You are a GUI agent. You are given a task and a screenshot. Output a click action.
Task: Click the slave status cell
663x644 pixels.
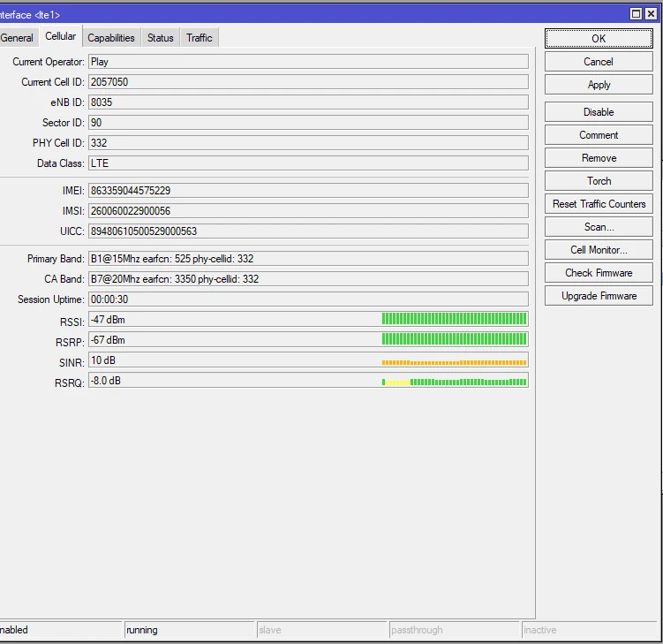322,630
